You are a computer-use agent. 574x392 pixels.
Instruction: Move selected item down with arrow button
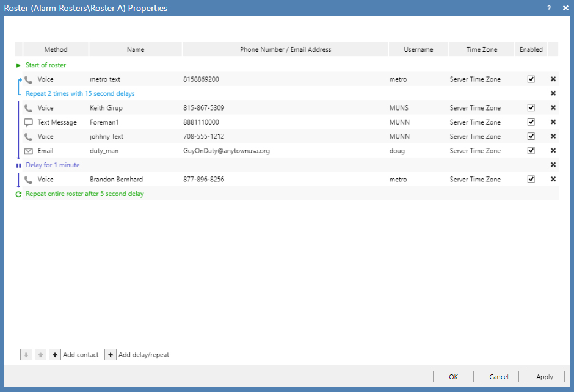pos(26,355)
